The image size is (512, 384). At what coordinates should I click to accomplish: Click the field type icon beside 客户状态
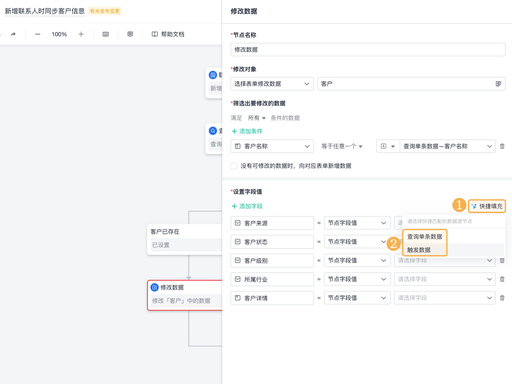(x=238, y=242)
